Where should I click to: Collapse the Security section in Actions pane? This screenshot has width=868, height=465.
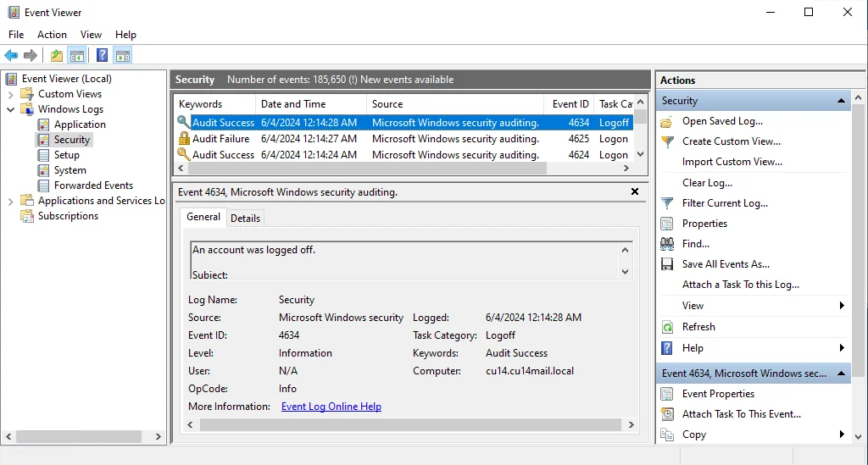pyautogui.click(x=841, y=101)
